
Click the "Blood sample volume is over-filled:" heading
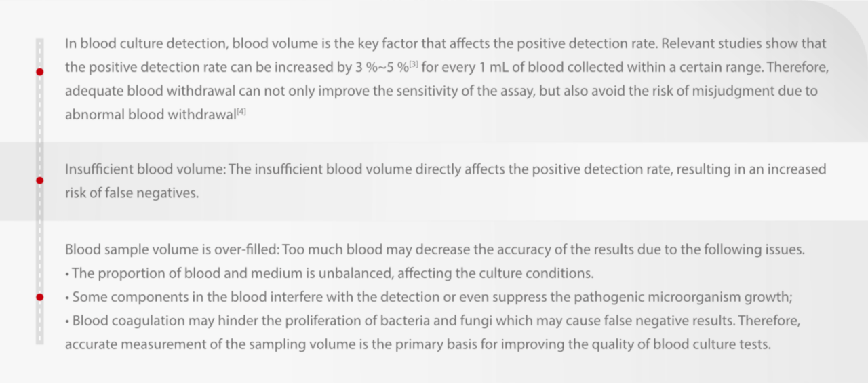(172, 249)
